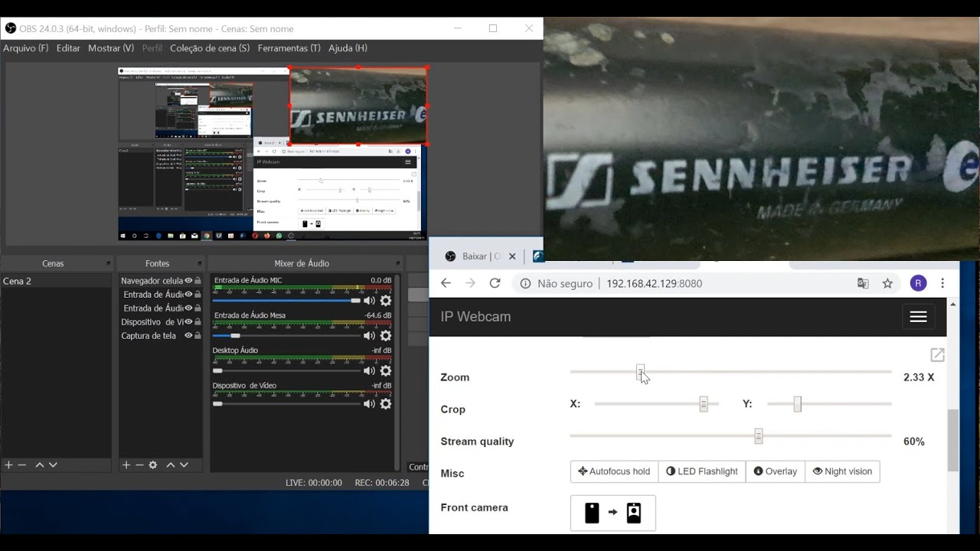The image size is (980, 551).
Task: Click the Crop X slider handle
Action: point(704,404)
